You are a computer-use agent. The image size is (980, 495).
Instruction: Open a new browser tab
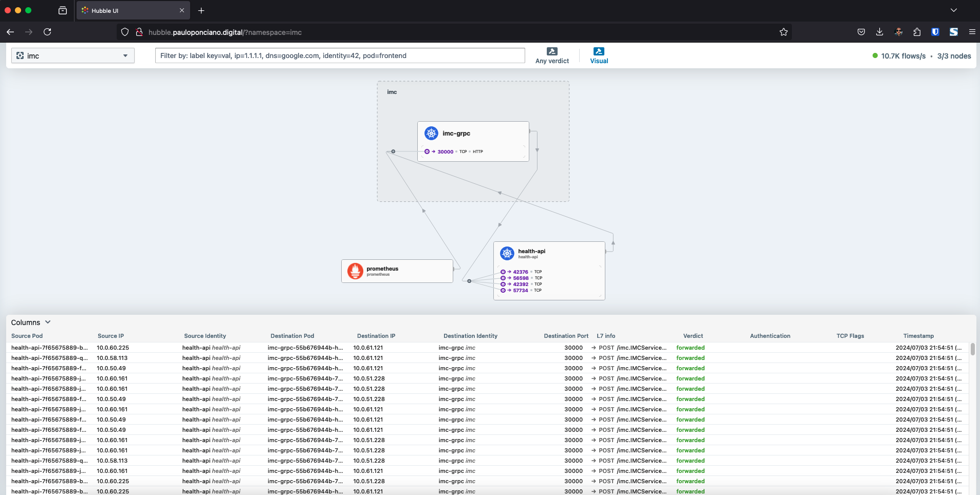[201, 10]
